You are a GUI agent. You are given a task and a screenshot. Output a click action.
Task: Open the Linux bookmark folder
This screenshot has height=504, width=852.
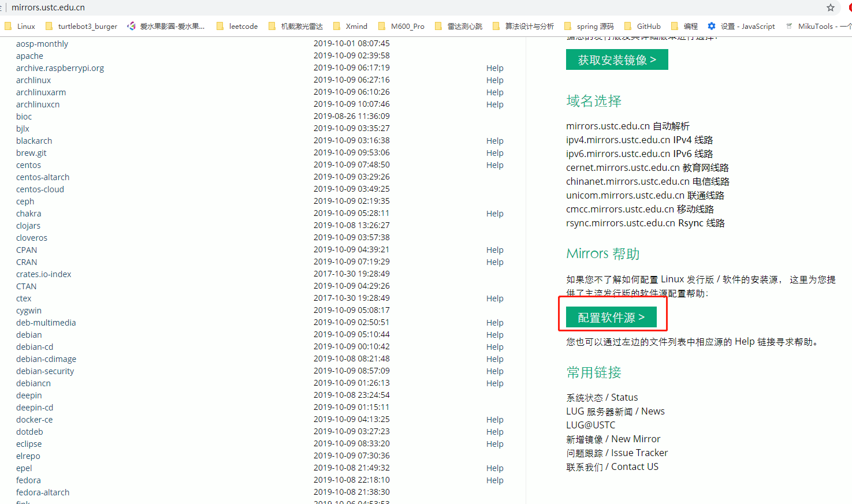tap(20, 26)
